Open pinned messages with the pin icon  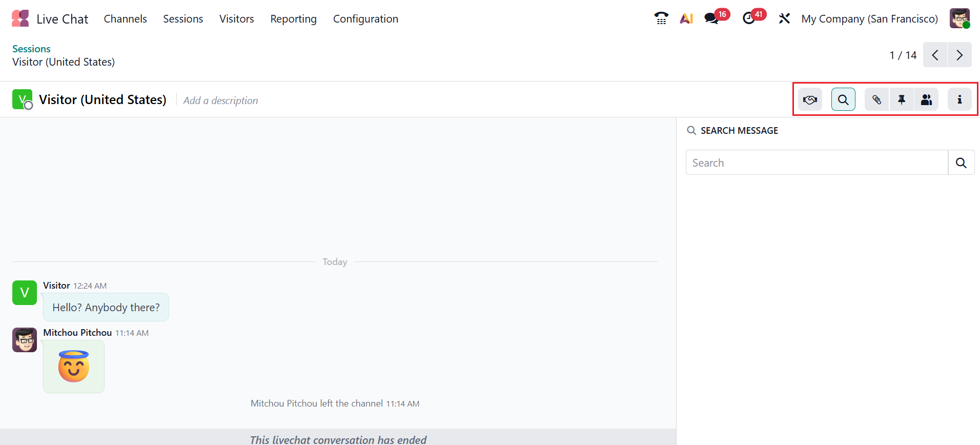pos(902,99)
